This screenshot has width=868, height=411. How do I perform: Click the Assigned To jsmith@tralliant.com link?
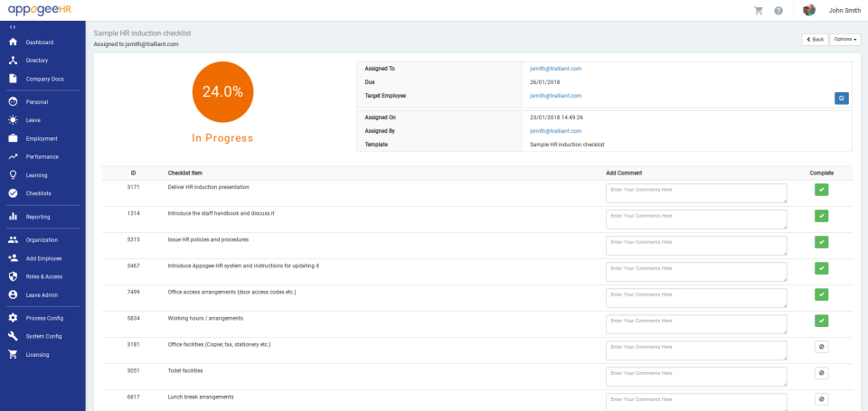tap(555, 69)
